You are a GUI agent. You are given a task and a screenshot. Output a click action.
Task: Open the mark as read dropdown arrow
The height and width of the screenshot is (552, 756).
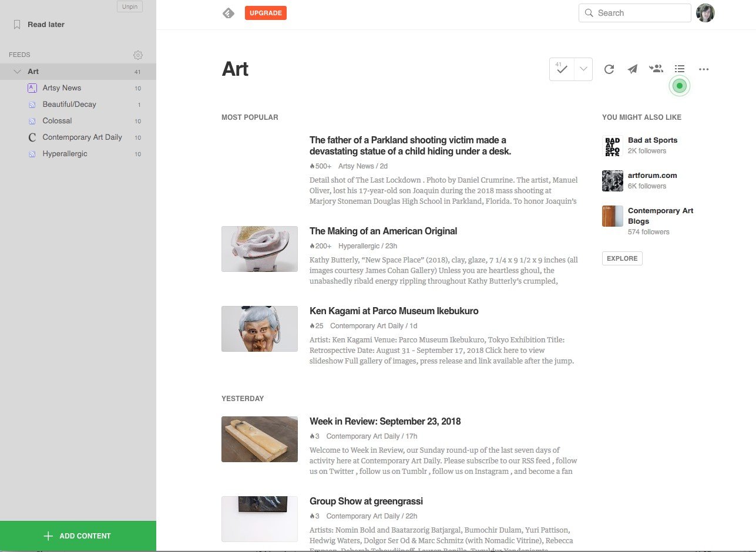pos(583,69)
